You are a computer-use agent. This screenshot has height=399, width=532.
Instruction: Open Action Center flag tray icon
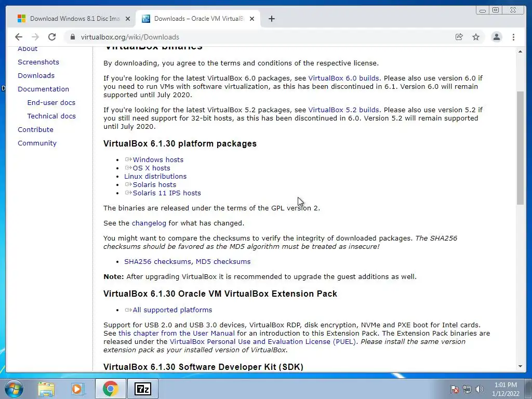[x=454, y=389]
